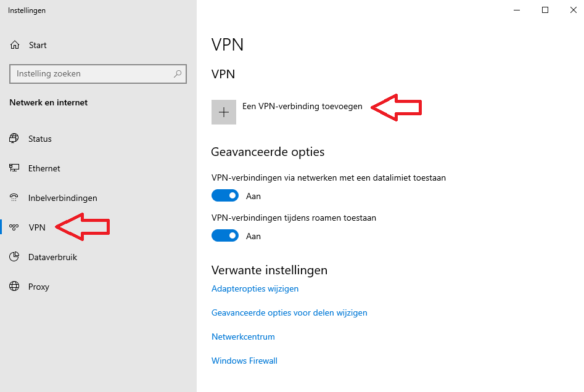Click the Ethernet monitor icon
584x392 pixels.
click(14, 168)
